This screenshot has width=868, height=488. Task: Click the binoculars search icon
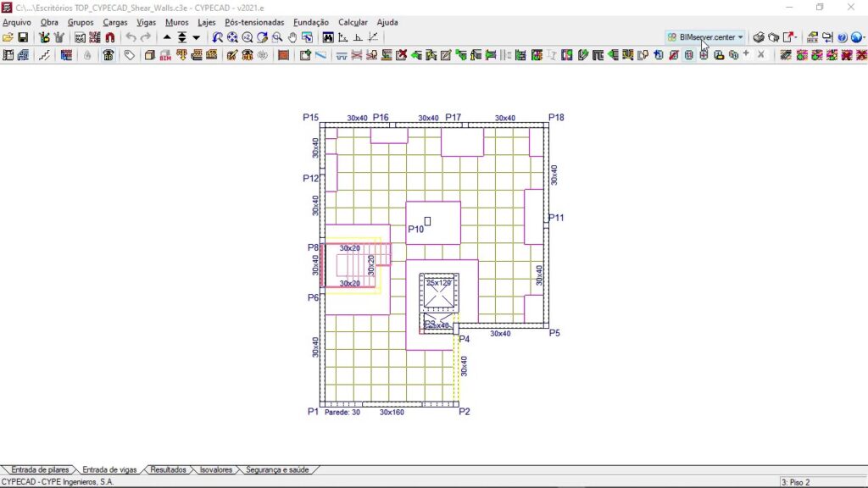(328, 37)
